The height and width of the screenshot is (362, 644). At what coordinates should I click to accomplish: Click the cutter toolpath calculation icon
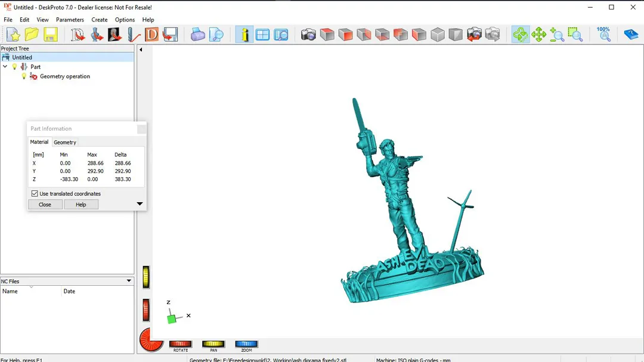point(133,35)
